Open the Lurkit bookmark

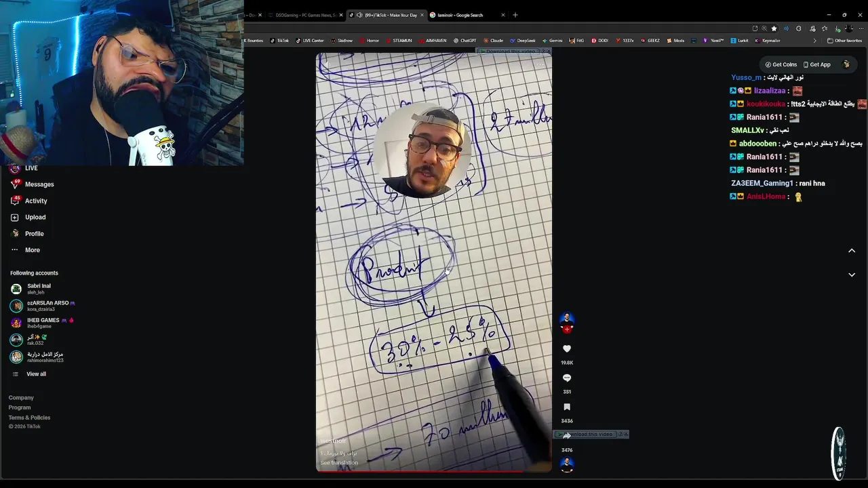(x=740, y=41)
